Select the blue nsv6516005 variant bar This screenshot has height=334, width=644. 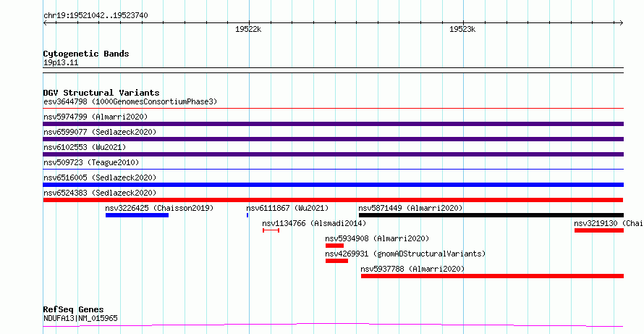coord(333,185)
